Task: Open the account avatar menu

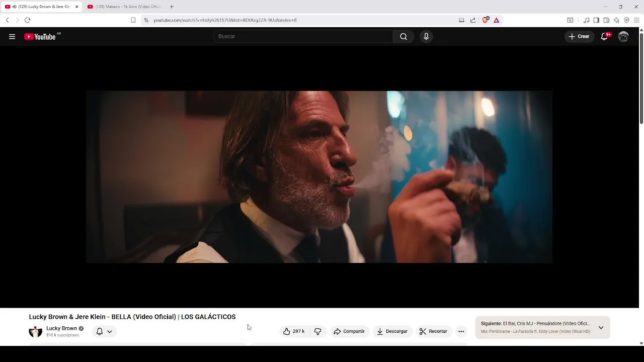Action: [x=623, y=36]
